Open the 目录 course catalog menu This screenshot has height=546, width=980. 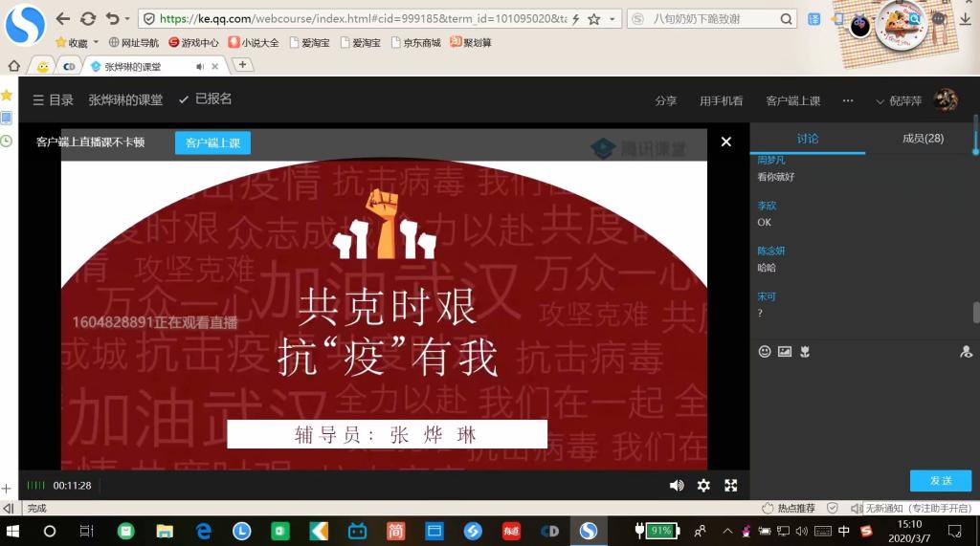pyautogui.click(x=53, y=99)
